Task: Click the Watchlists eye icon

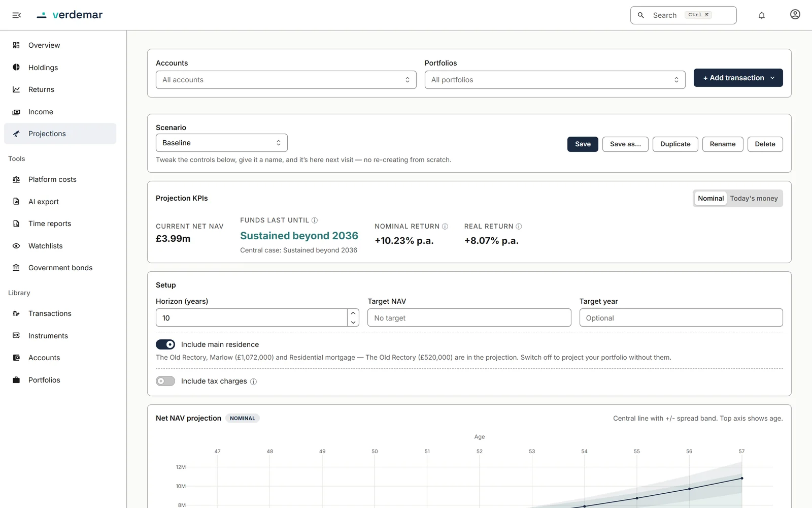Action: [x=16, y=246]
